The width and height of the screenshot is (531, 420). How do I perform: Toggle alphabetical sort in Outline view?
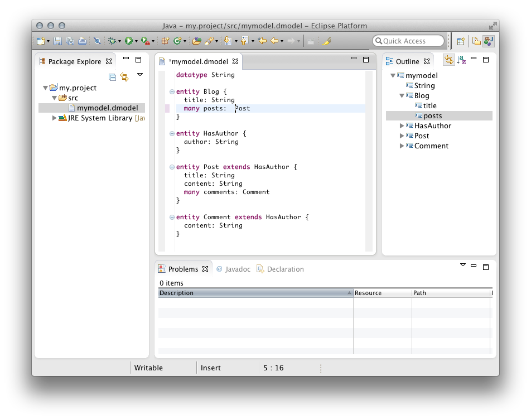(461, 60)
